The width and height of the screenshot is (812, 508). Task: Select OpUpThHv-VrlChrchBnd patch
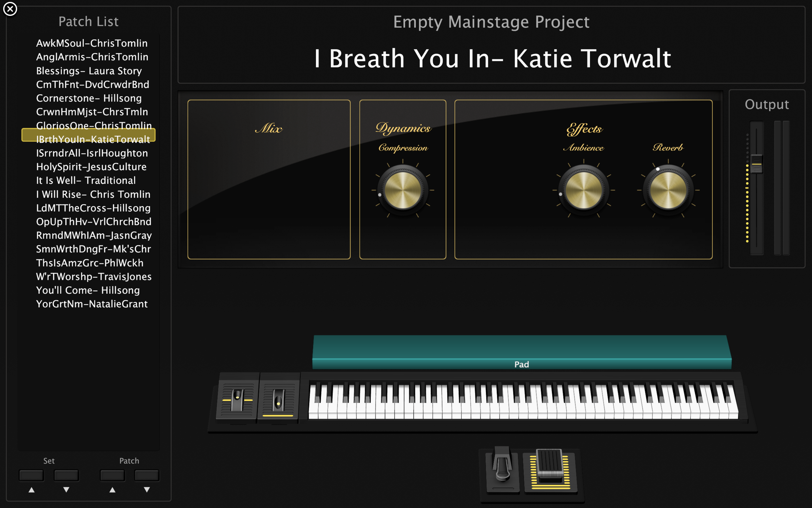[94, 221]
